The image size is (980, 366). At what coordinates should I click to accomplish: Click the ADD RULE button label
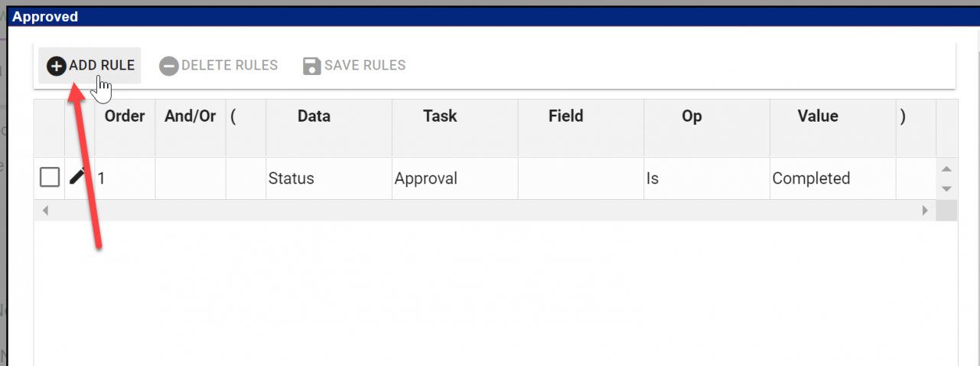coord(102,65)
